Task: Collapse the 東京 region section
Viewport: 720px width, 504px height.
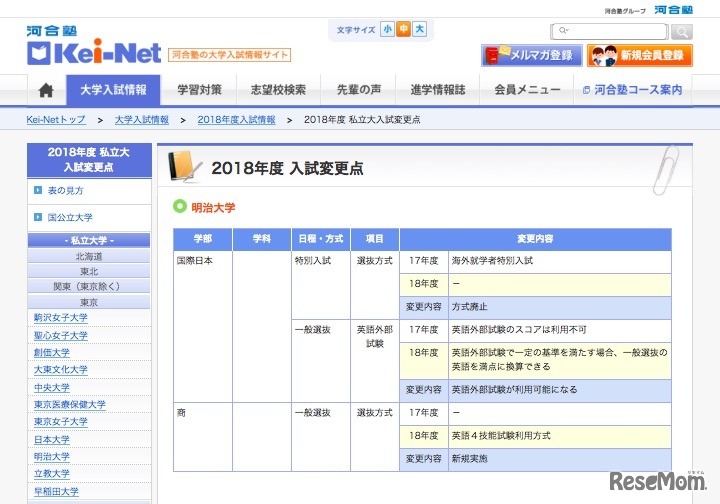Action: click(x=89, y=302)
